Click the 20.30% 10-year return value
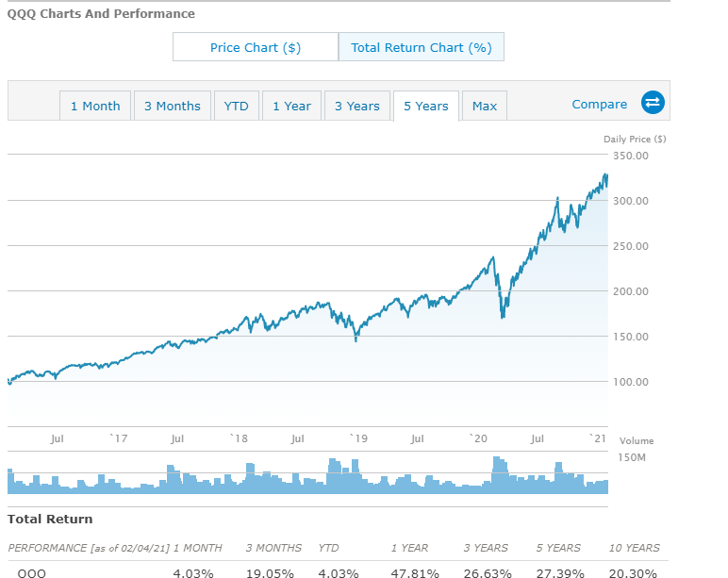This screenshot has height=578, width=728. (633, 573)
